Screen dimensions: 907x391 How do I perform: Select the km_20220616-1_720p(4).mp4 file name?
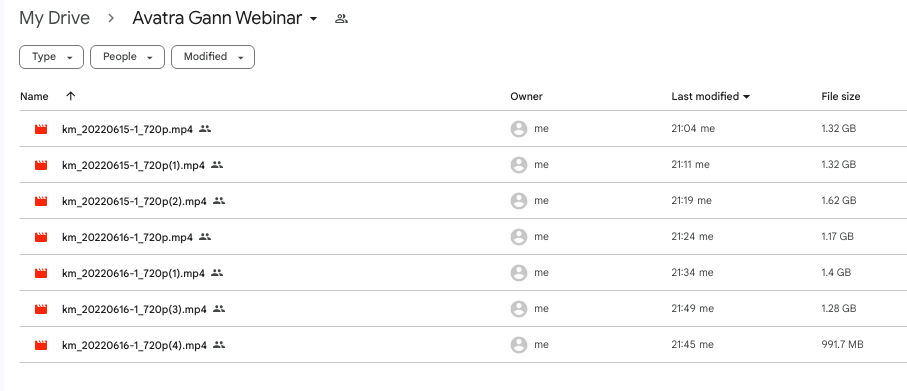134,345
